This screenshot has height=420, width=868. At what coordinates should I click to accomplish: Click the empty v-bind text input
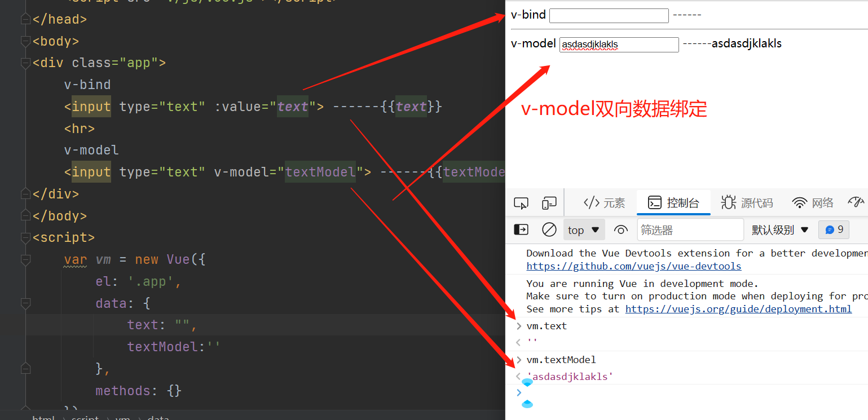pos(609,15)
